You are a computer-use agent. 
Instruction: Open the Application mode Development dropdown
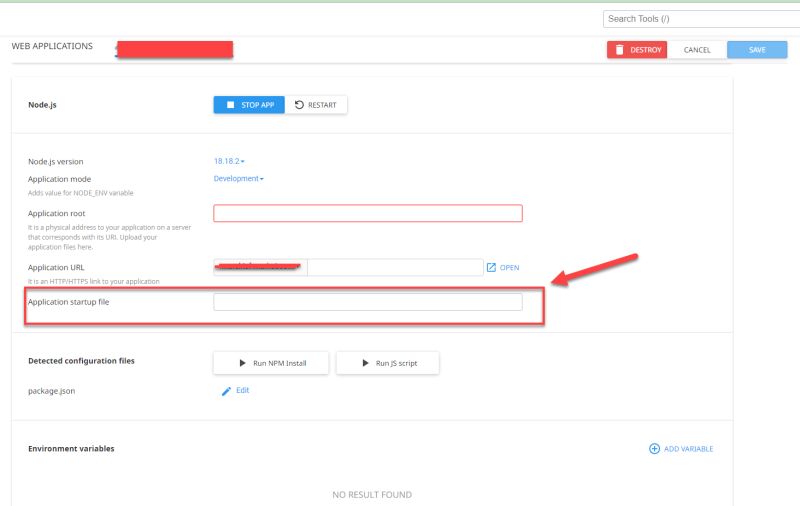239,179
